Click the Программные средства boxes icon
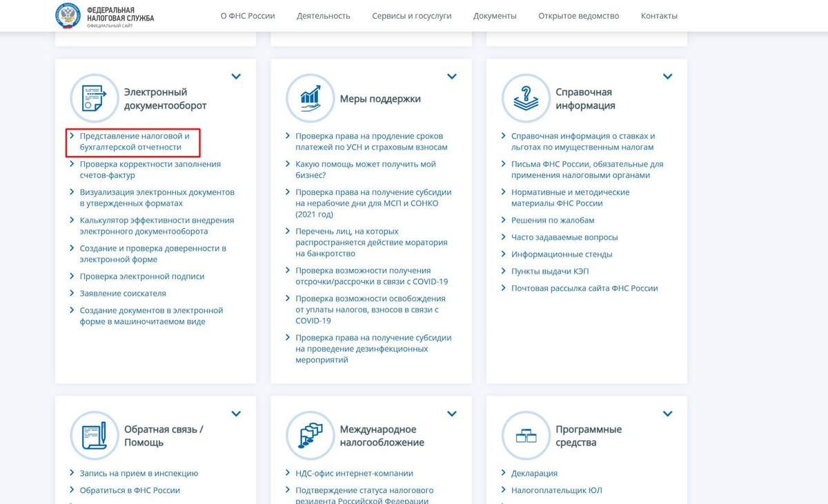 (x=526, y=436)
